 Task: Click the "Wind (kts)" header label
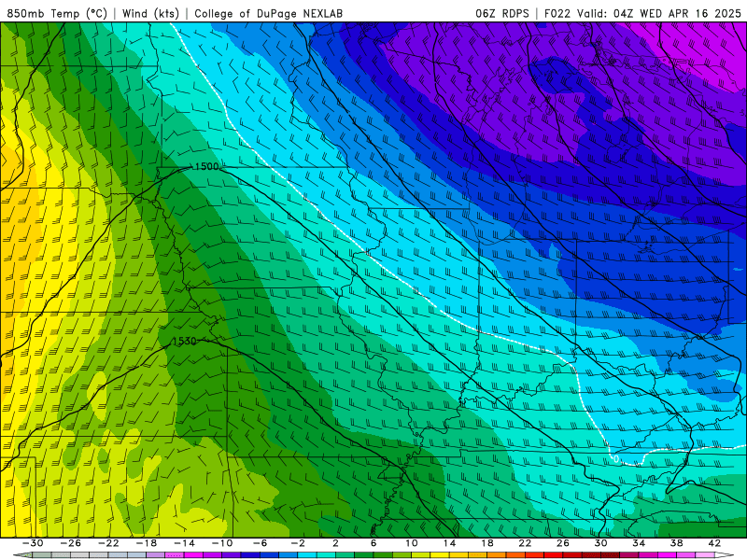[150, 14]
